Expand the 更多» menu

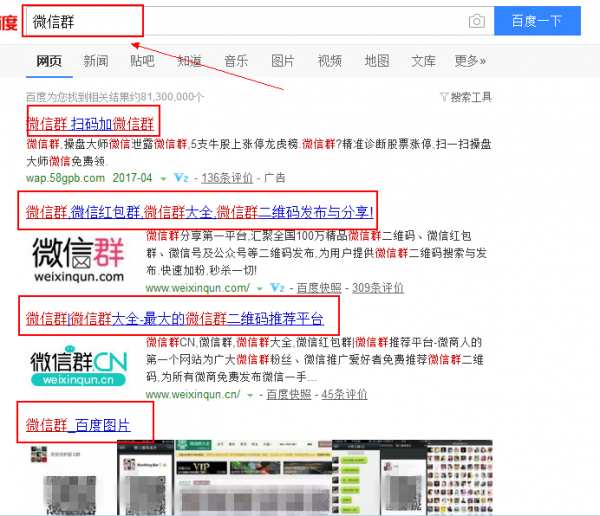click(470, 61)
